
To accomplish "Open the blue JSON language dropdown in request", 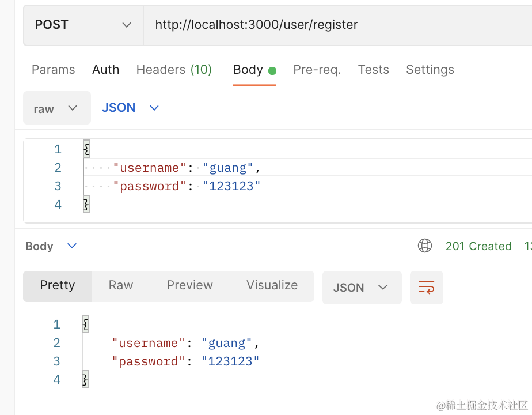I will tap(130, 108).
